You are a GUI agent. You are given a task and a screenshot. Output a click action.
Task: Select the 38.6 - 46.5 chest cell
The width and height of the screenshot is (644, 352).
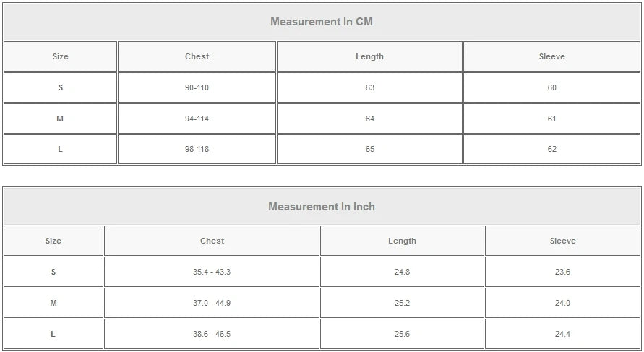pyautogui.click(x=212, y=334)
